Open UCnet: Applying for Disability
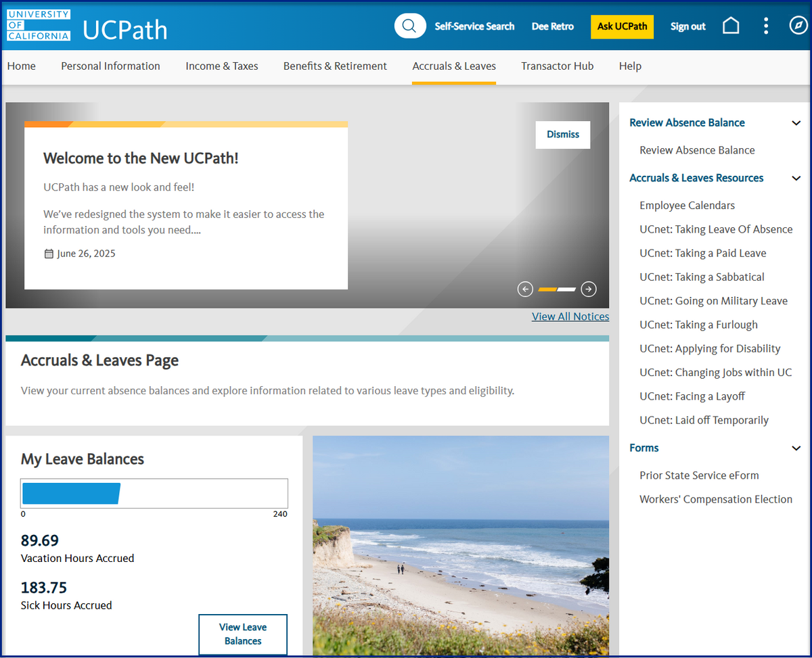The image size is (812, 658). coord(710,349)
